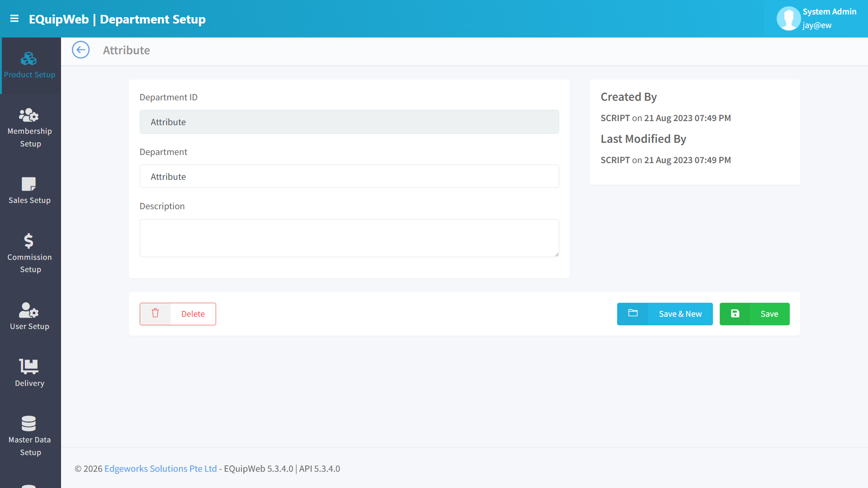Select the Delivery cart icon
Viewport: 868px width, 488px height.
click(29, 366)
